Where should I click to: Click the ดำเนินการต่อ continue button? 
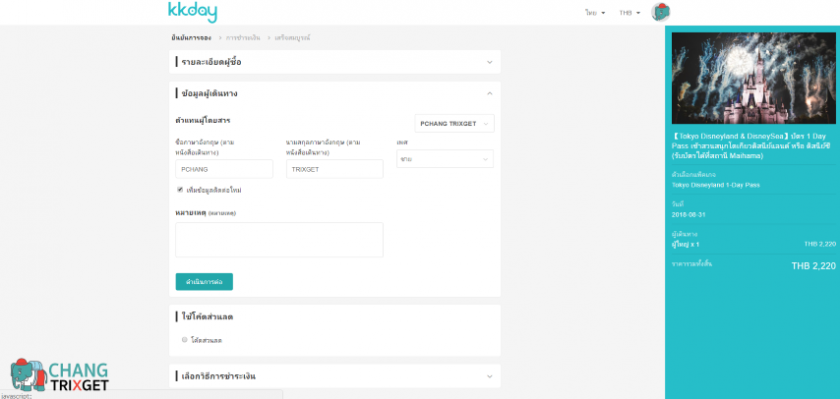(x=204, y=282)
